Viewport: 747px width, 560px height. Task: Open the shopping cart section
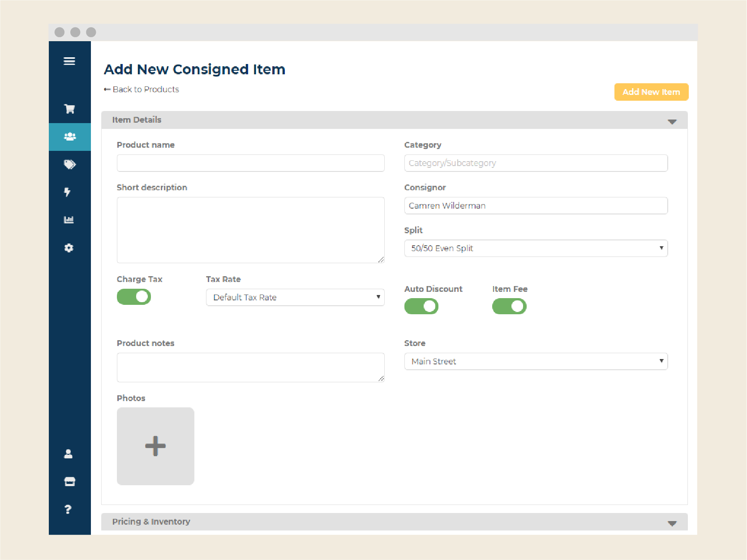(x=69, y=109)
